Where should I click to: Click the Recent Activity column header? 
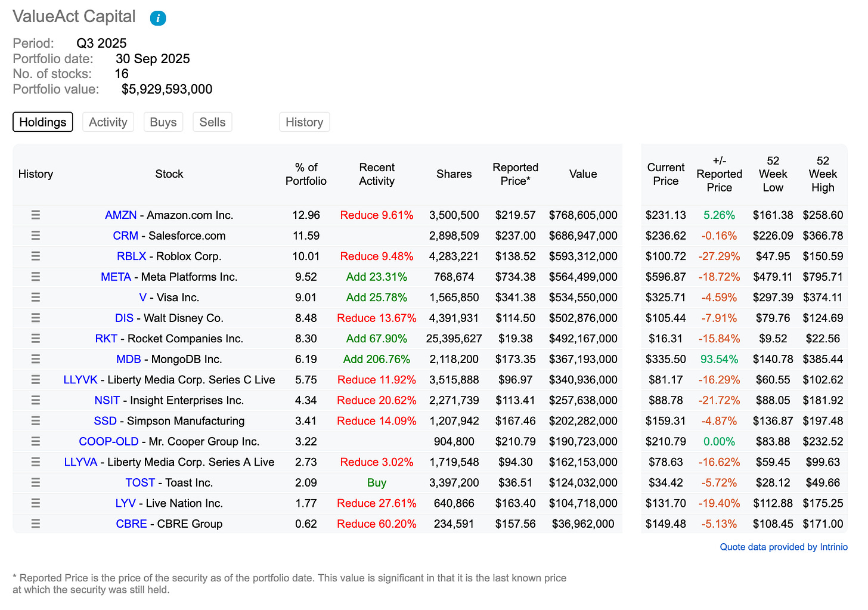(x=377, y=174)
